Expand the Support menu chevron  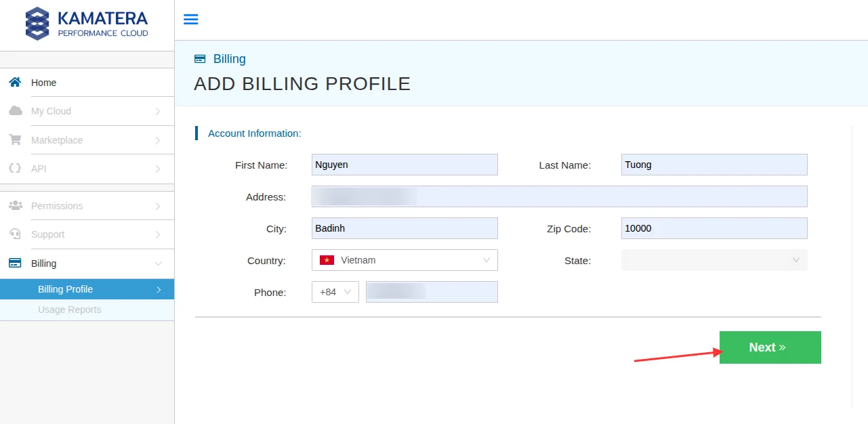click(158, 234)
